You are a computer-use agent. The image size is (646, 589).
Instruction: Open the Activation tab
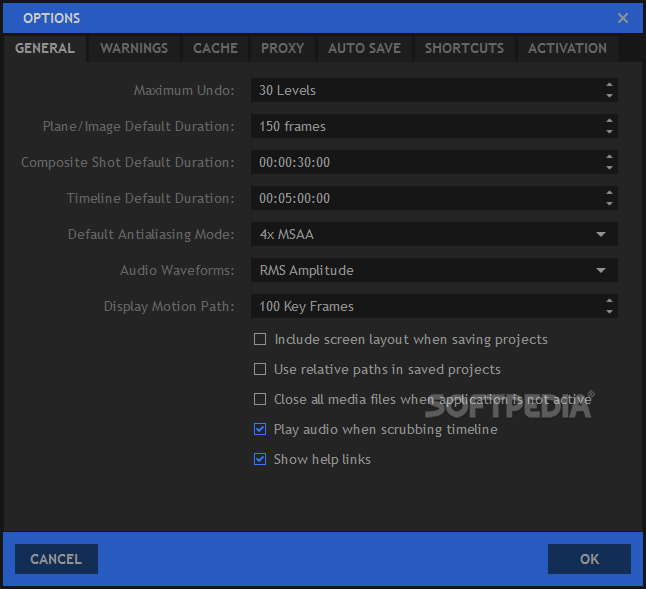567,48
